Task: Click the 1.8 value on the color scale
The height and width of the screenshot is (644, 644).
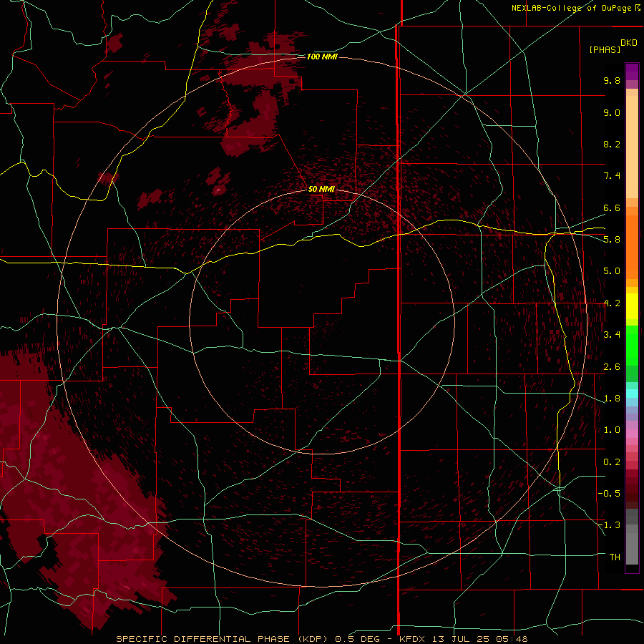Action: (612, 399)
